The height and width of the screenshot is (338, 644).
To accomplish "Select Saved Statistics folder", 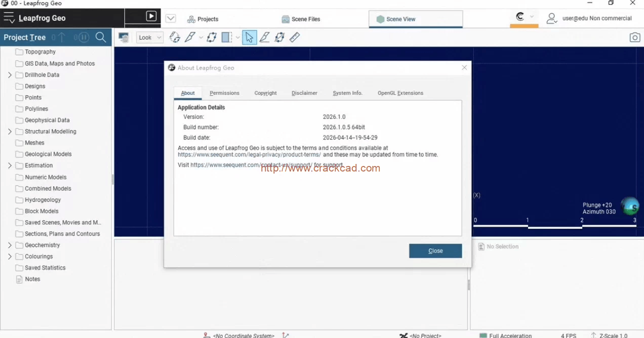I will tap(45, 268).
